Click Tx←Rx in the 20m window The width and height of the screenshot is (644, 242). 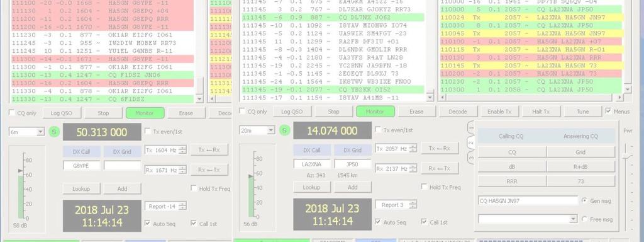440,149
